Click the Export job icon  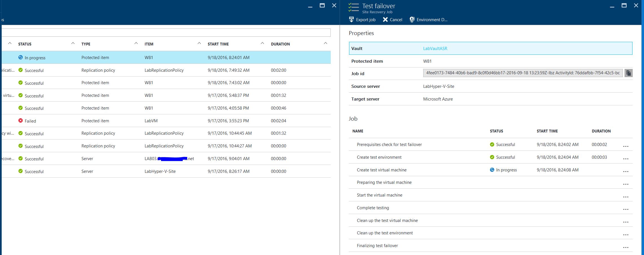click(x=351, y=19)
